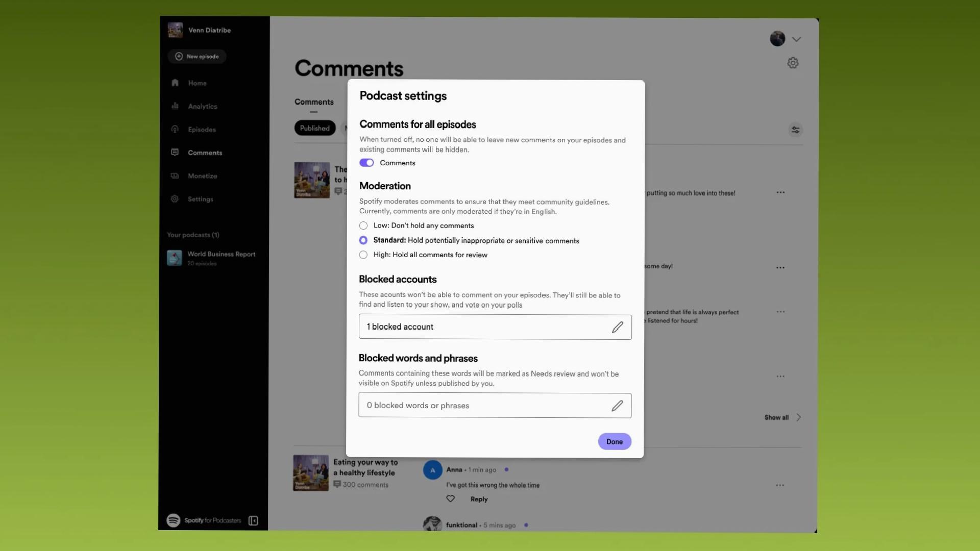This screenshot has height=551, width=980.
Task: Click the 1 blocked account field
Action: (x=495, y=327)
